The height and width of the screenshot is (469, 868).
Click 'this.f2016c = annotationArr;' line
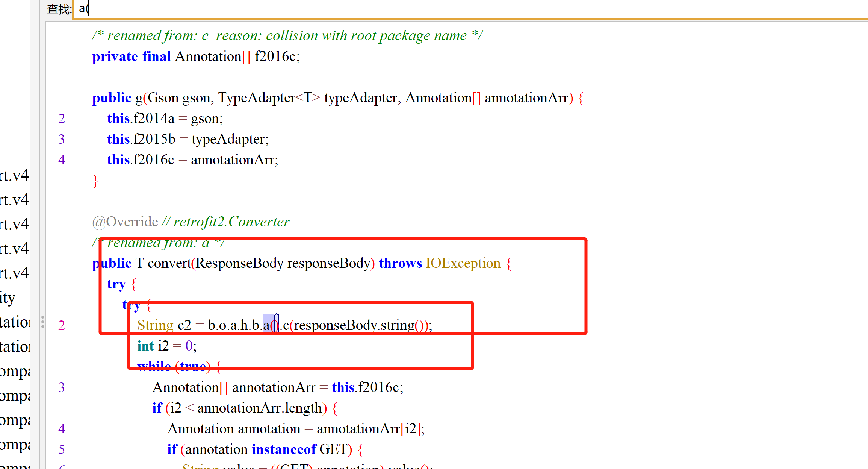tap(193, 160)
